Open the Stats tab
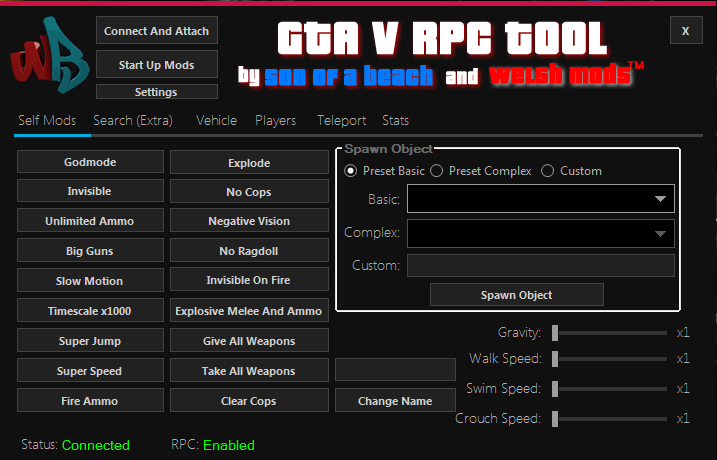The height and width of the screenshot is (460, 717). (396, 120)
